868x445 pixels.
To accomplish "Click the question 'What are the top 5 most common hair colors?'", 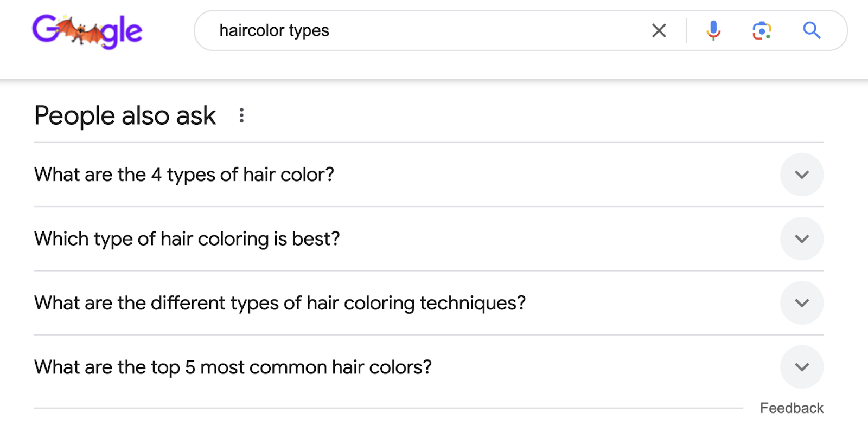I will (233, 367).
